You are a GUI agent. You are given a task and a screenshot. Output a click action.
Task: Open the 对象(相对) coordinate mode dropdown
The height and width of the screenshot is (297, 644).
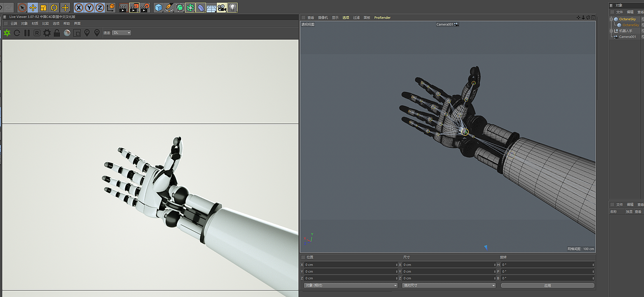click(350, 285)
